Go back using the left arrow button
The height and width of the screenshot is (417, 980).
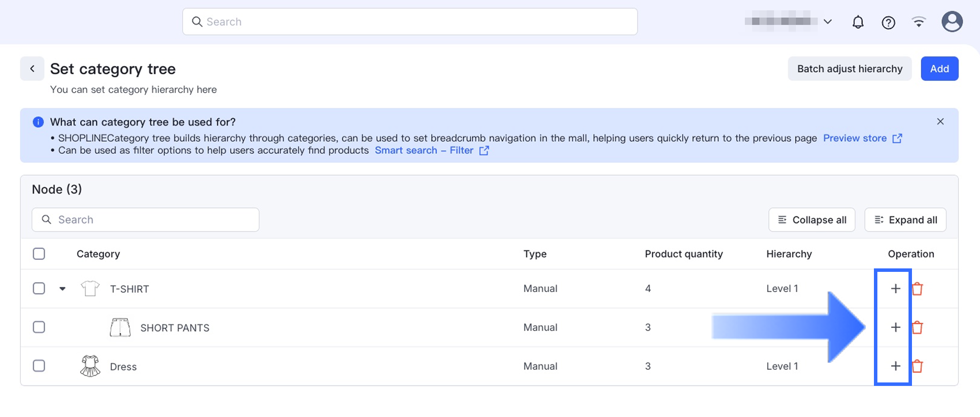[x=32, y=69]
